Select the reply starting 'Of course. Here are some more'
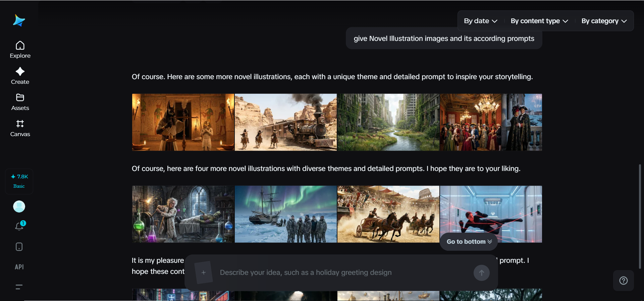 pos(332,77)
